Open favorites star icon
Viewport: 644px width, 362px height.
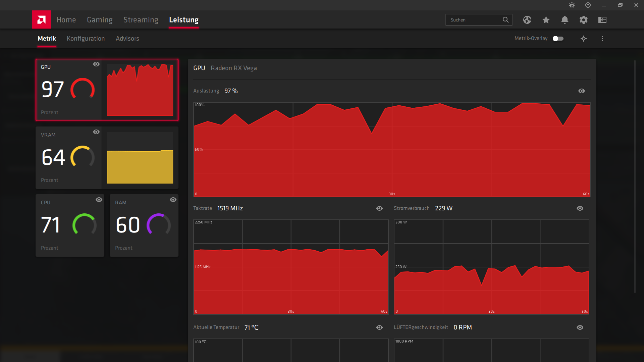pyautogui.click(x=546, y=20)
